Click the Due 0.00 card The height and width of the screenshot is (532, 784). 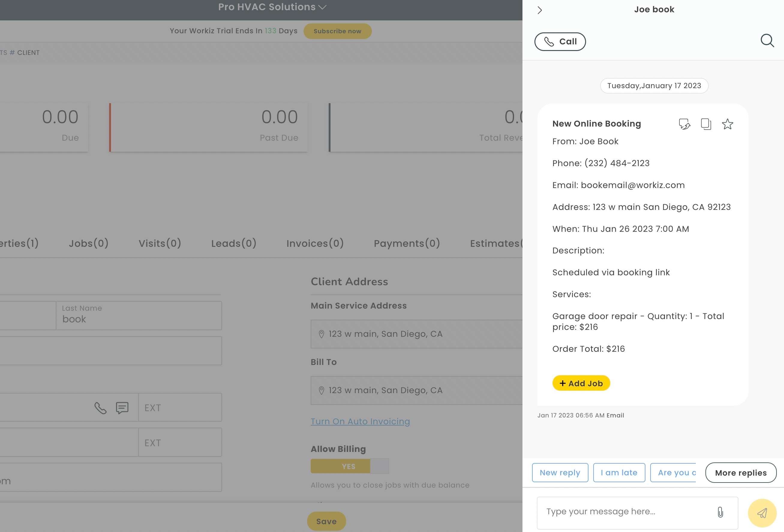(44, 127)
